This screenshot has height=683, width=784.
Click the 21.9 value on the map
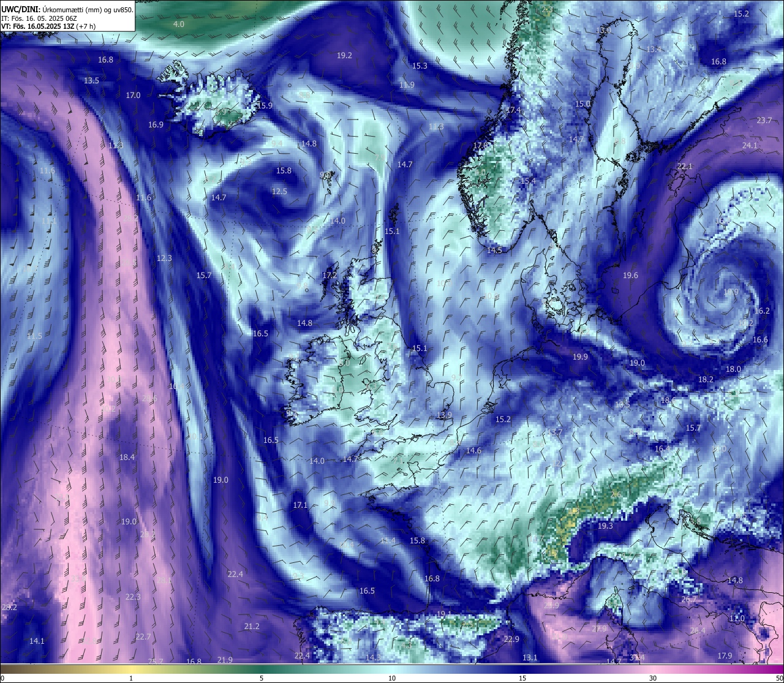click(225, 660)
